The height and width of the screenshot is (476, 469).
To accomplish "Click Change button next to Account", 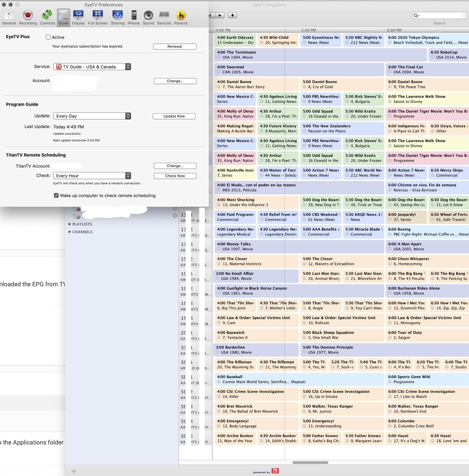I will 175,81.
